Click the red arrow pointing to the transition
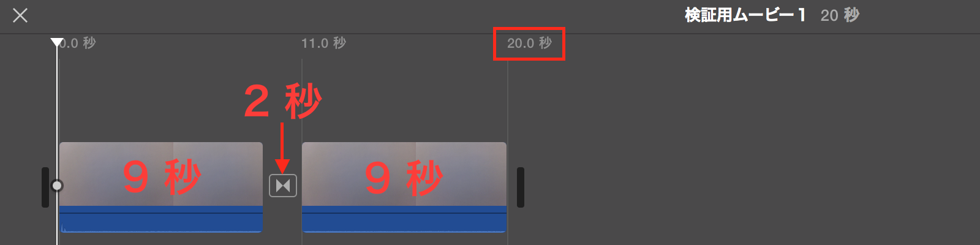The width and height of the screenshot is (980, 245). click(x=282, y=148)
